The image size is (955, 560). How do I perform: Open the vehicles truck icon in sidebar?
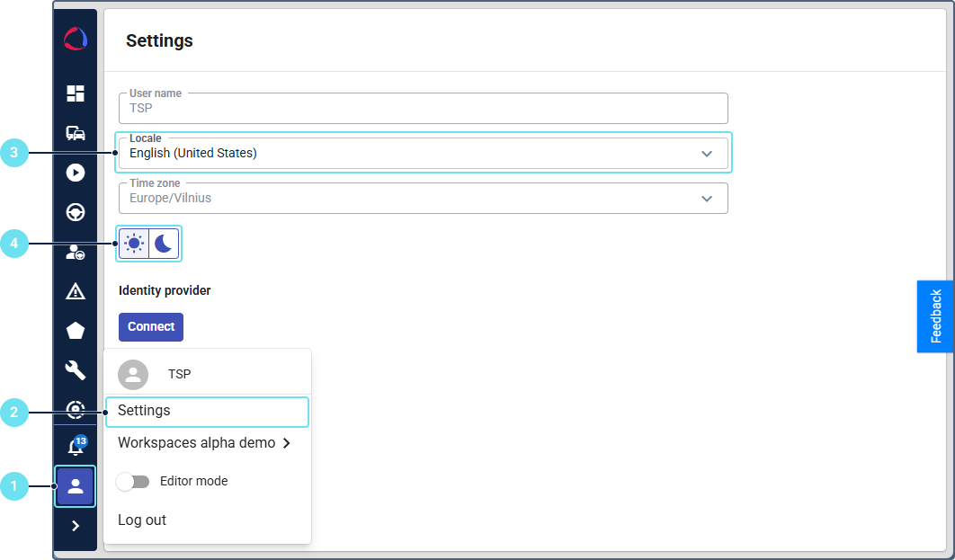tap(76, 133)
